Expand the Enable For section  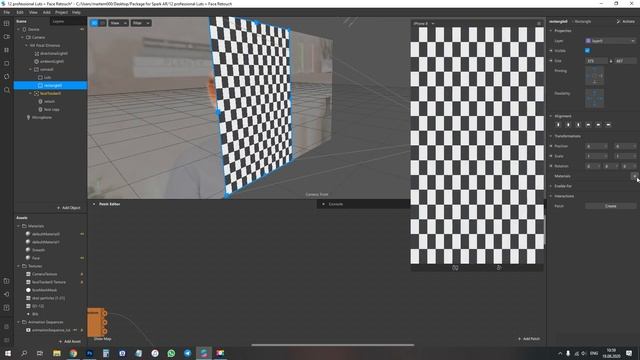click(x=551, y=186)
